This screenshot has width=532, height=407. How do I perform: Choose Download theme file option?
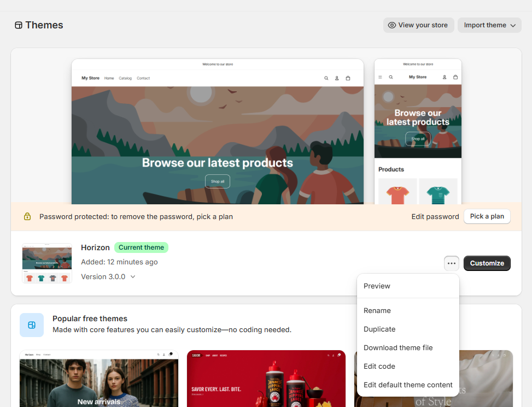click(398, 347)
